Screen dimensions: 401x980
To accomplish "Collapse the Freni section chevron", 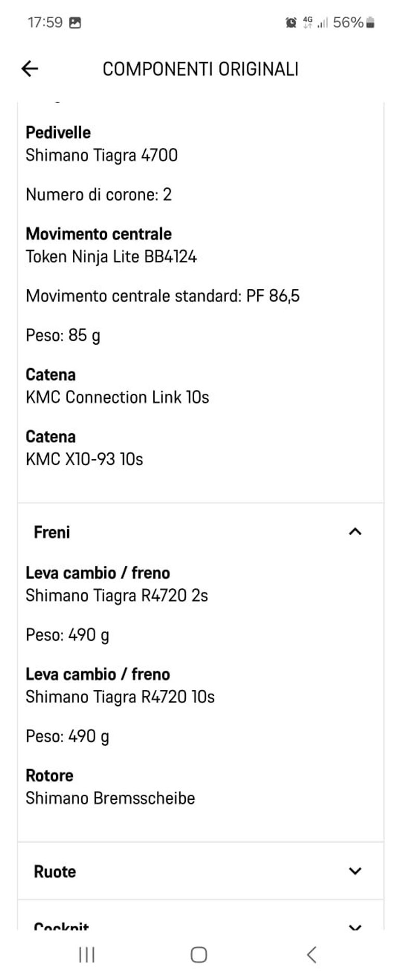I will pos(355,532).
